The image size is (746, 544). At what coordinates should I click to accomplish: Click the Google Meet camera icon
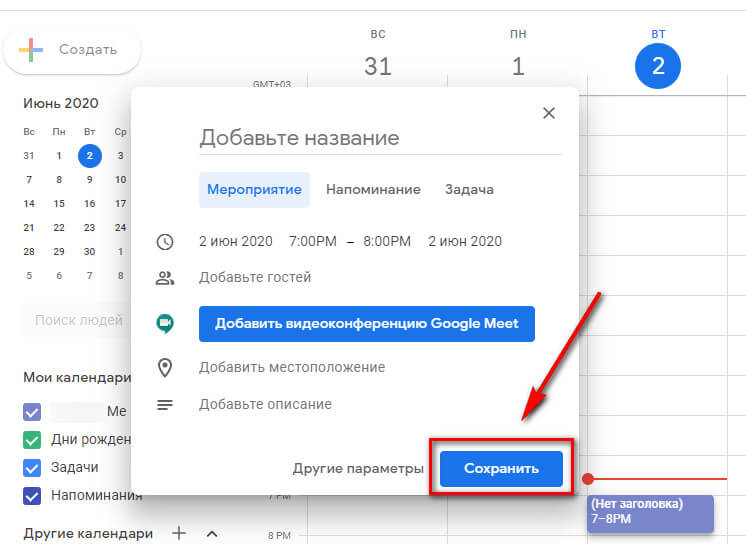165,324
